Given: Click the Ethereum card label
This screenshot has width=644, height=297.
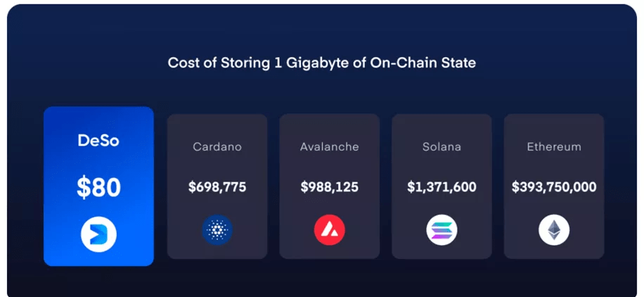Looking at the screenshot, I should 554,147.
